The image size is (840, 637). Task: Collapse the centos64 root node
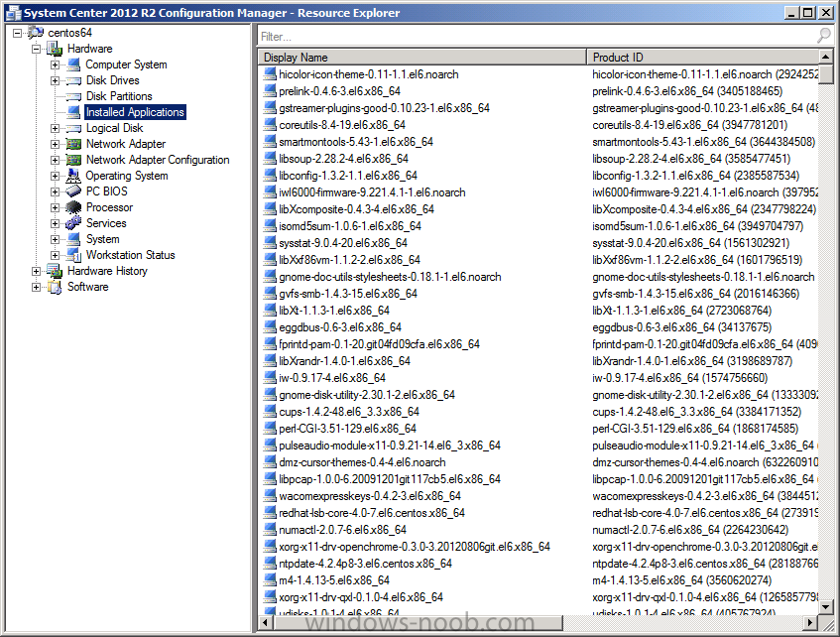[x=17, y=34]
